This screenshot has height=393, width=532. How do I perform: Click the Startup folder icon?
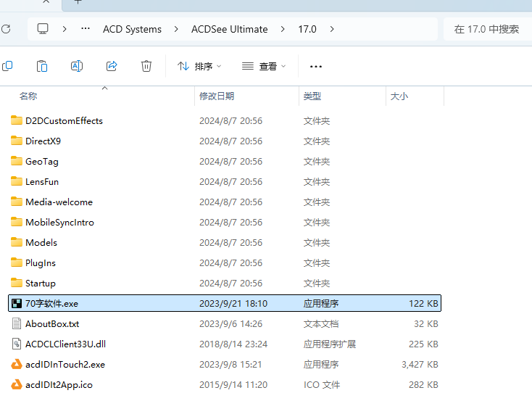point(16,283)
